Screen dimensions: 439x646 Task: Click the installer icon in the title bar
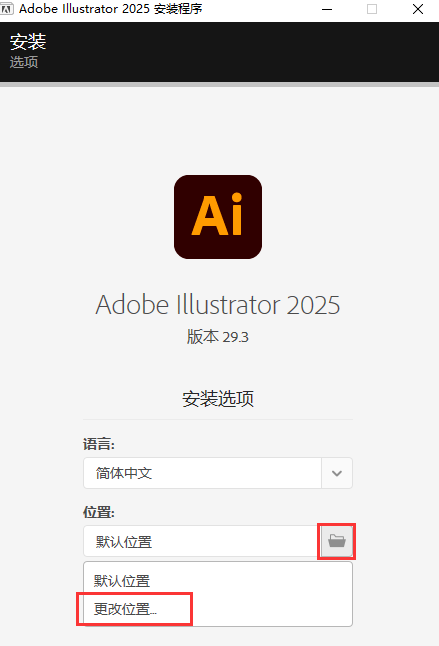(x=7, y=9)
